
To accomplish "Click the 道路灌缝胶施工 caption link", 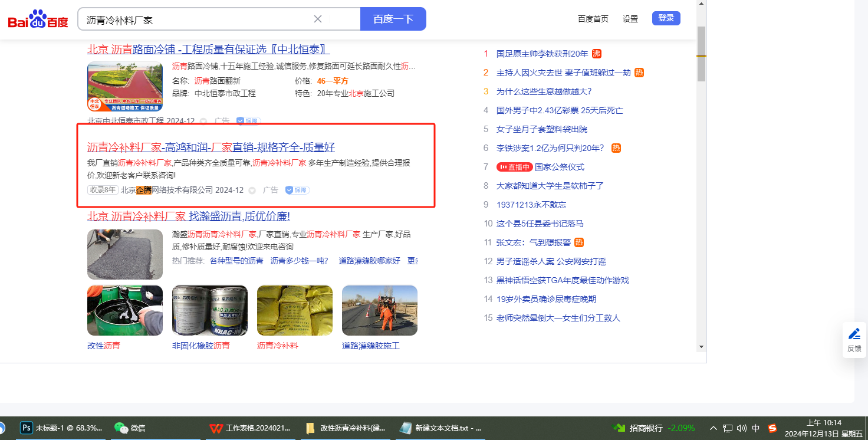I will pos(371,346).
